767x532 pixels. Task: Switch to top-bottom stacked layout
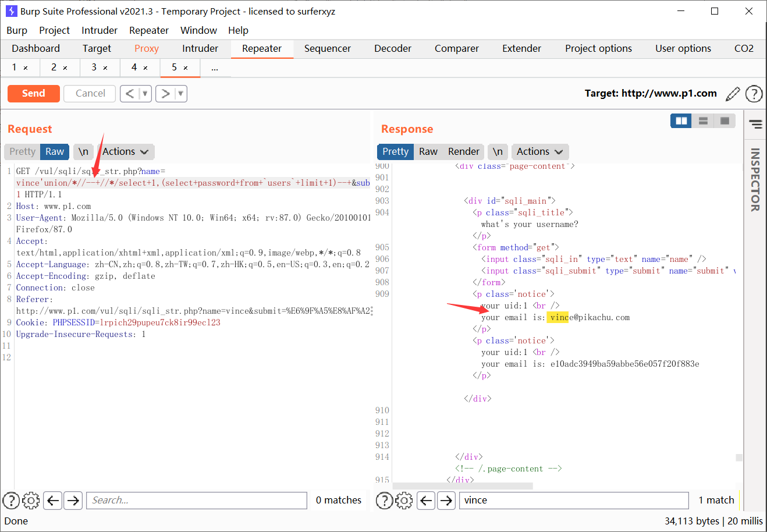(703, 120)
